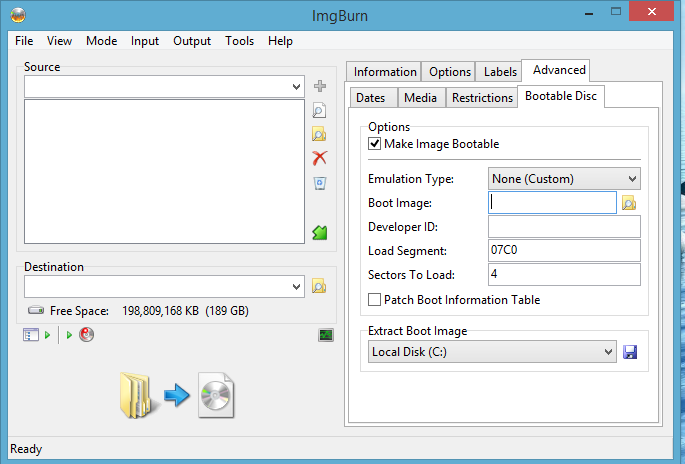The image size is (685, 464).
Task: Open the File menu
Action: (x=24, y=41)
